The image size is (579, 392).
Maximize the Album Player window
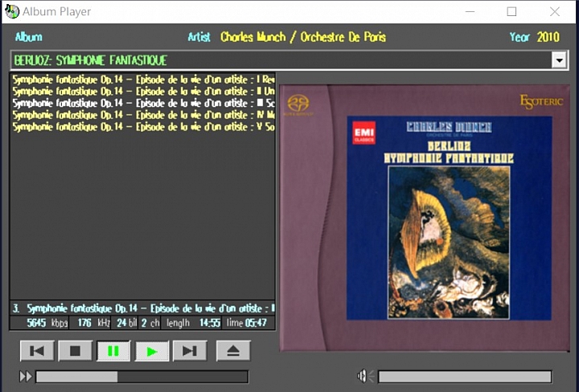tap(511, 11)
